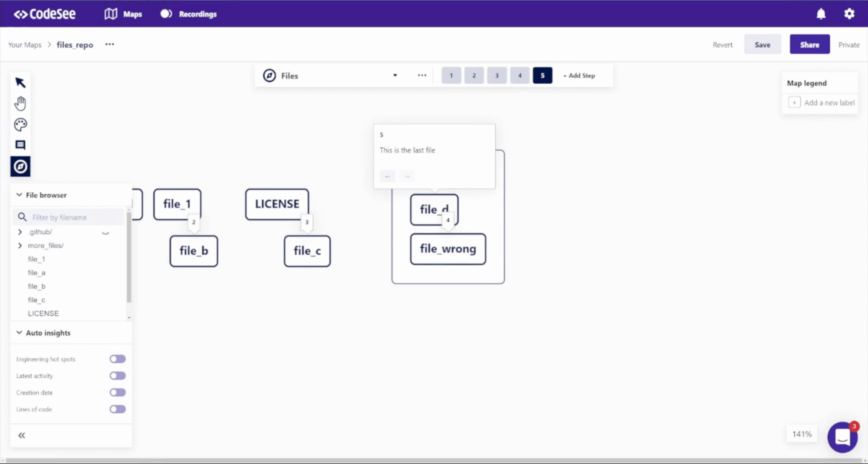Open the color palette tool
The height and width of the screenshot is (464, 868).
click(20, 125)
